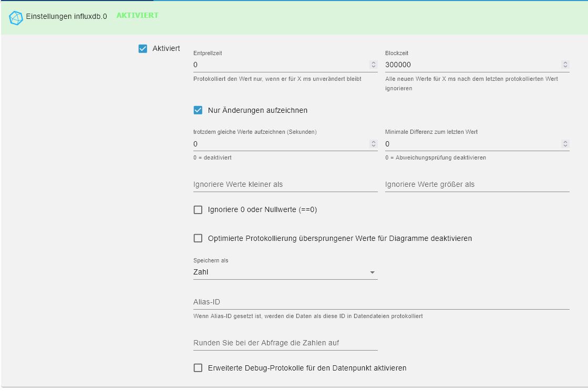Click the Entprellzeit spinner arrows

tap(374, 65)
